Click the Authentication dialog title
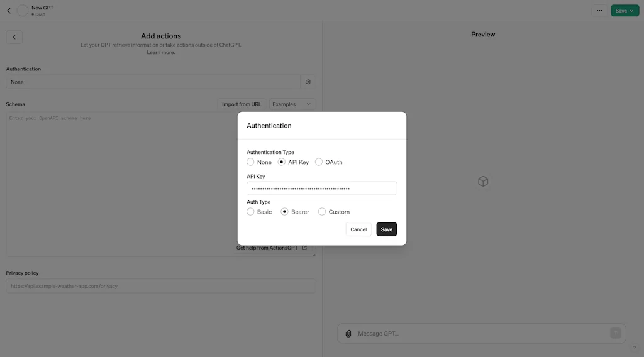 pos(269,126)
